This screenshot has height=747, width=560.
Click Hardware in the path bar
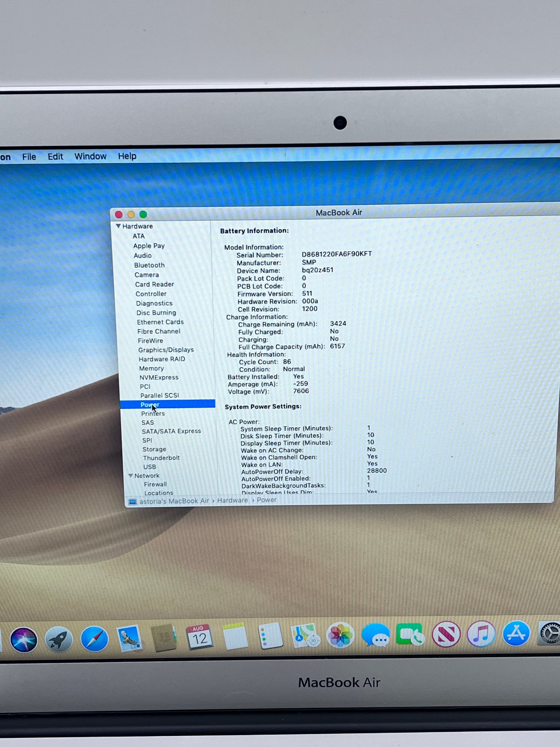[233, 500]
